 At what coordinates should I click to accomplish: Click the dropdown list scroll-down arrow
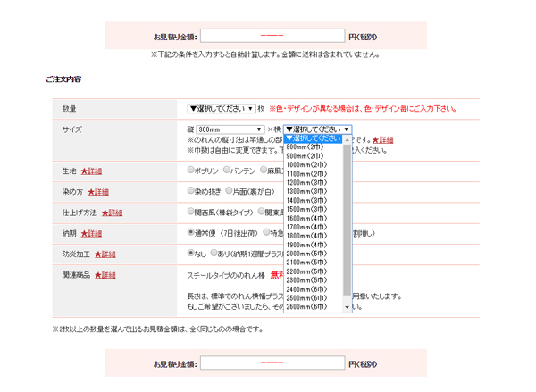coord(348,307)
